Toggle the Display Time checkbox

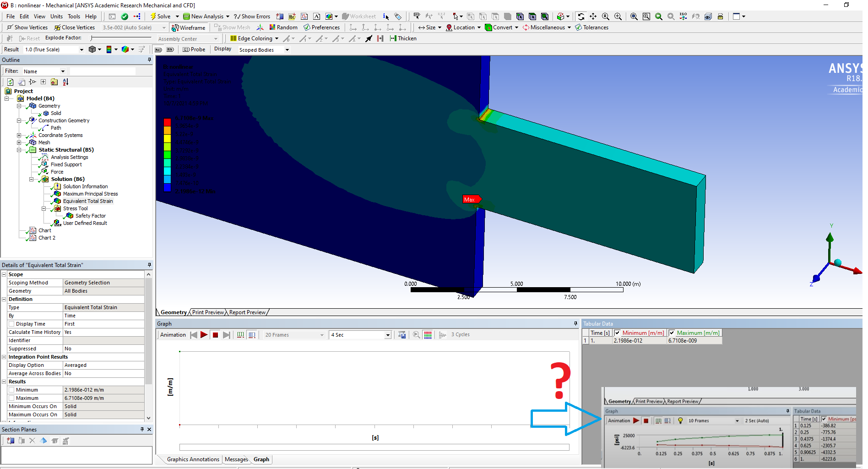click(x=11, y=324)
